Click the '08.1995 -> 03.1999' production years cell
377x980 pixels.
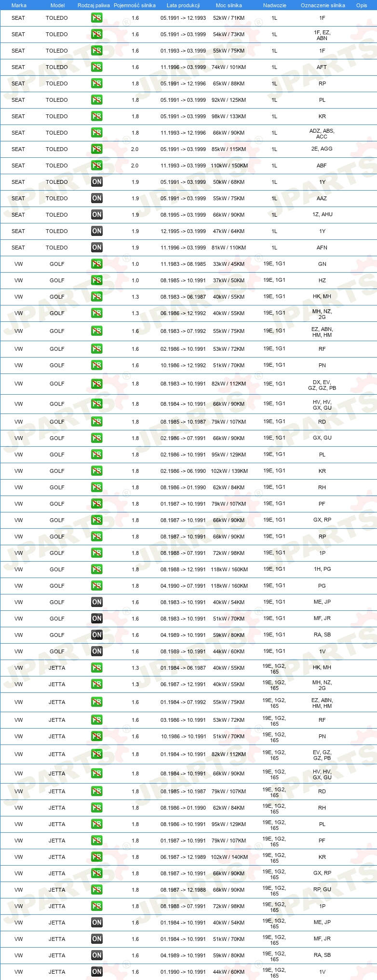pos(183,215)
